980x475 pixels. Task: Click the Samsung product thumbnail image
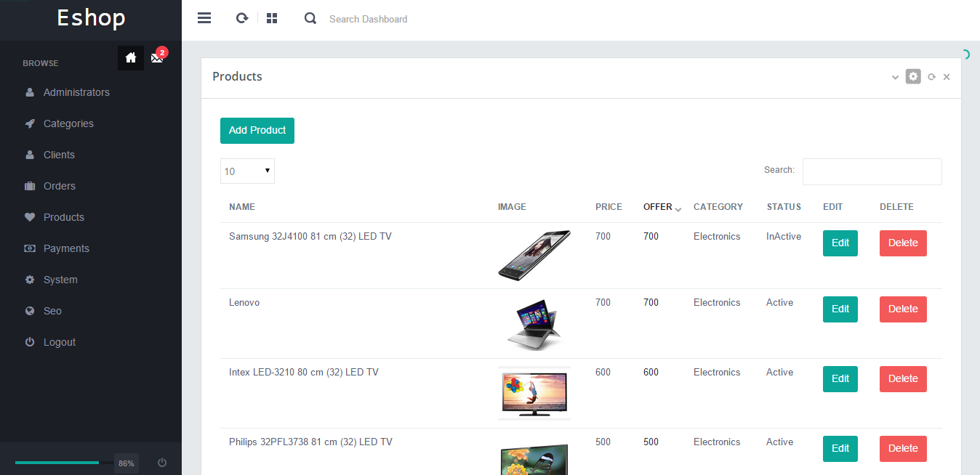tap(534, 256)
